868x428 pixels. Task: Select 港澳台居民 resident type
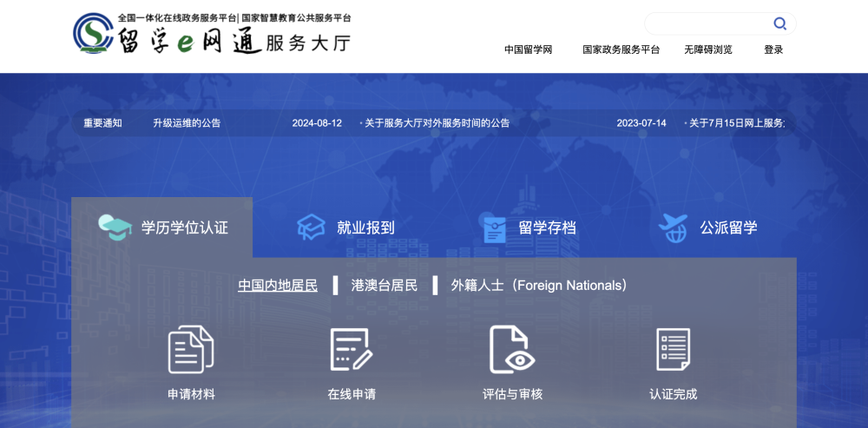385,285
